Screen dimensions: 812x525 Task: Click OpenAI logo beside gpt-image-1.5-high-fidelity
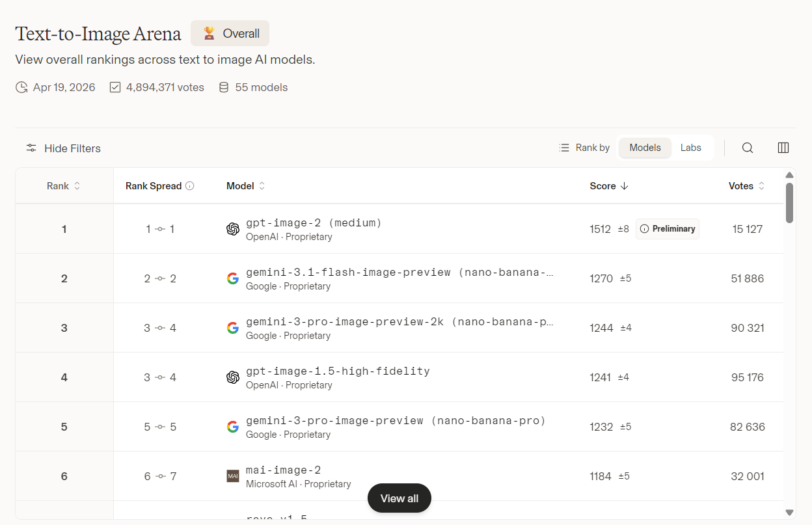click(x=233, y=377)
